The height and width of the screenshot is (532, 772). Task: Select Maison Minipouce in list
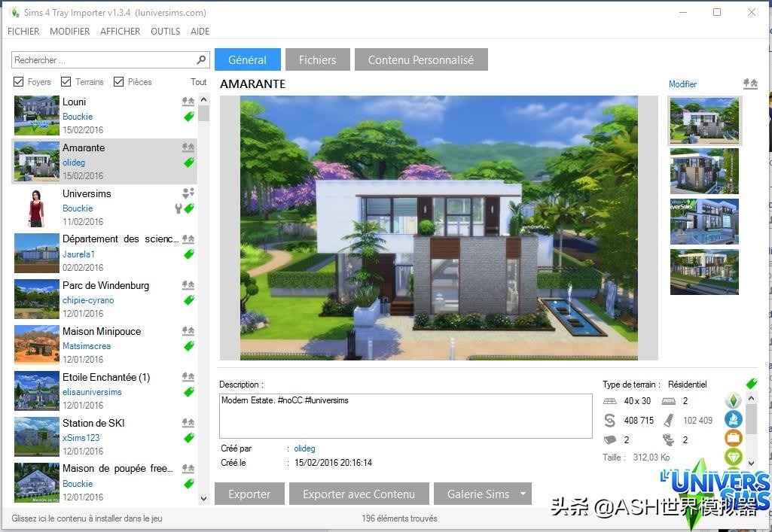point(105,345)
